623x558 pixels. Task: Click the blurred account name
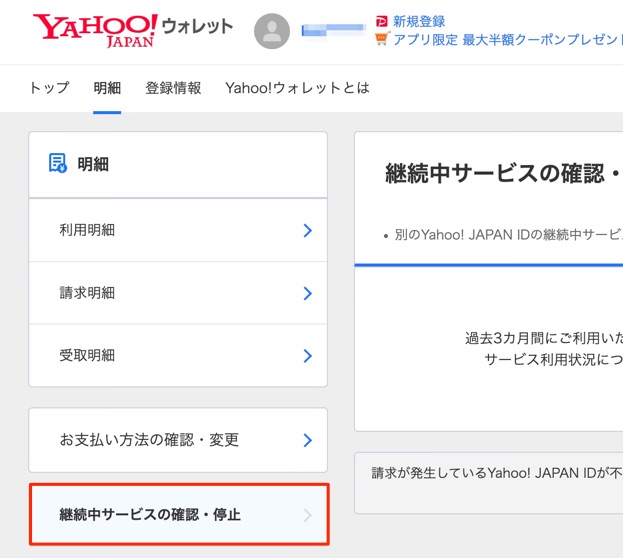[x=333, y=30]
